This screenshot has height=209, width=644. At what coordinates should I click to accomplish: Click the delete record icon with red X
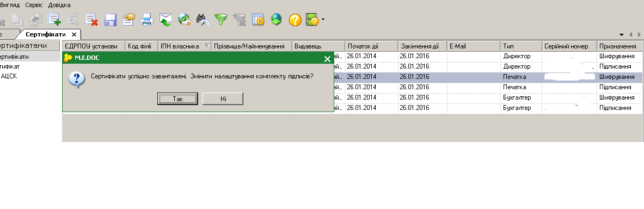[x=91, y=19]
